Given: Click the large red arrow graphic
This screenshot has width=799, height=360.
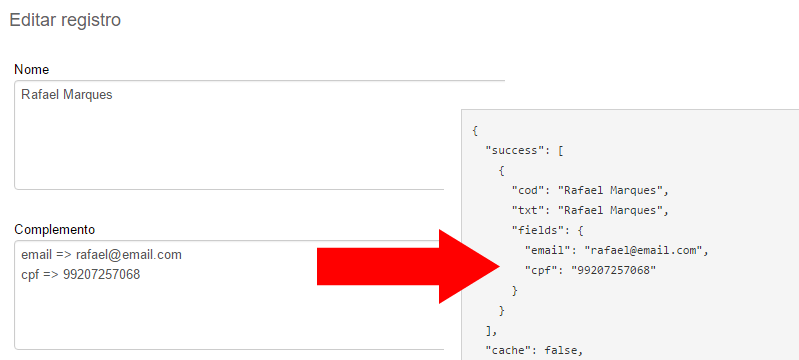Looking at the screenshot, I should 408,266.
